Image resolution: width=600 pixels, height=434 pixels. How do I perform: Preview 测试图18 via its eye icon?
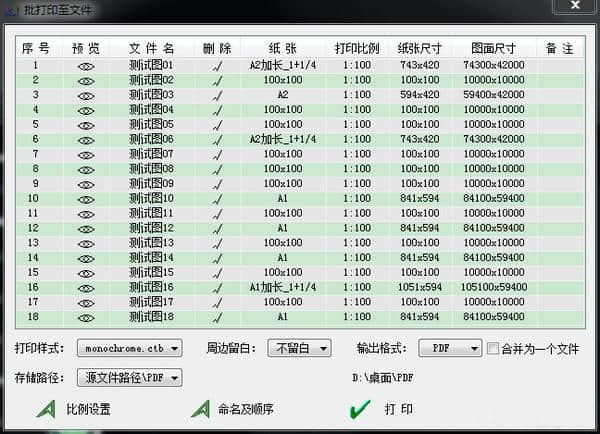pyautogui.click(x=86, y=318)
